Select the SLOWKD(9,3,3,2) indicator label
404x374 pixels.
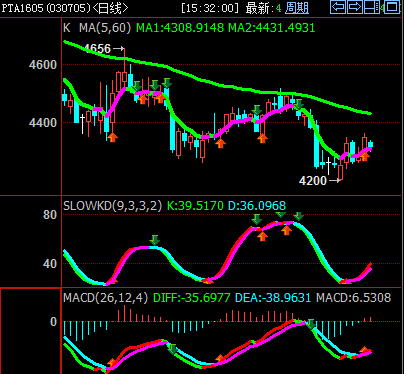(x=112, y=206)
